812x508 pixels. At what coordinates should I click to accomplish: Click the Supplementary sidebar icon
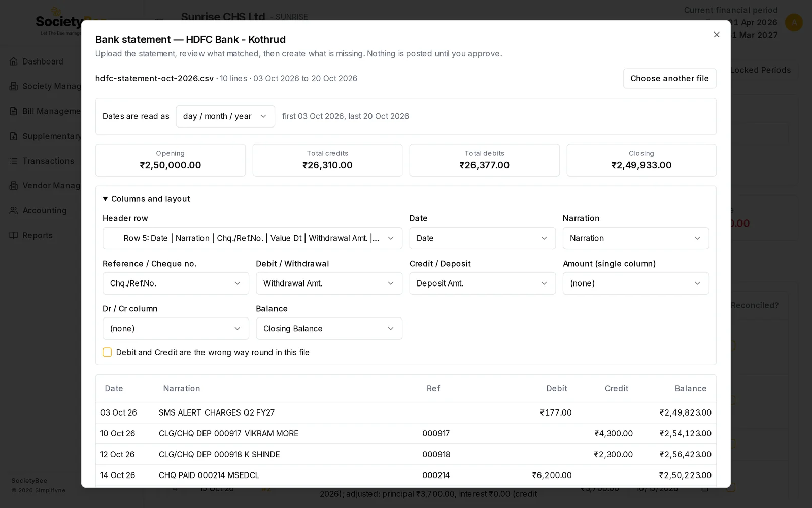pos(14,136)
